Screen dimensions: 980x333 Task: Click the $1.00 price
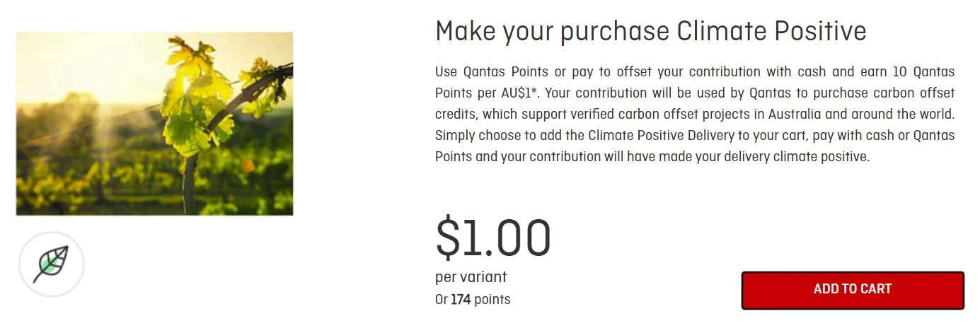tap(492, 238)
